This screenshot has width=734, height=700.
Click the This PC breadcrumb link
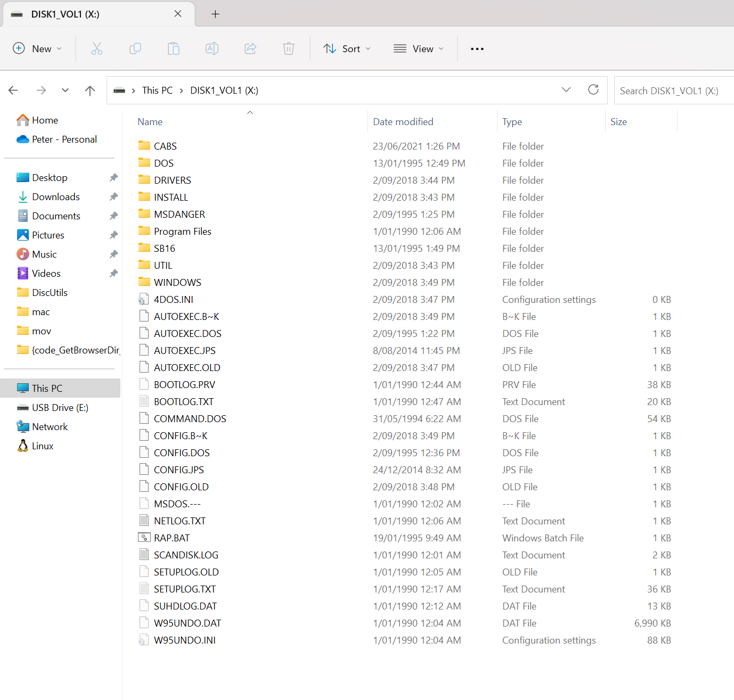point(157,90)
